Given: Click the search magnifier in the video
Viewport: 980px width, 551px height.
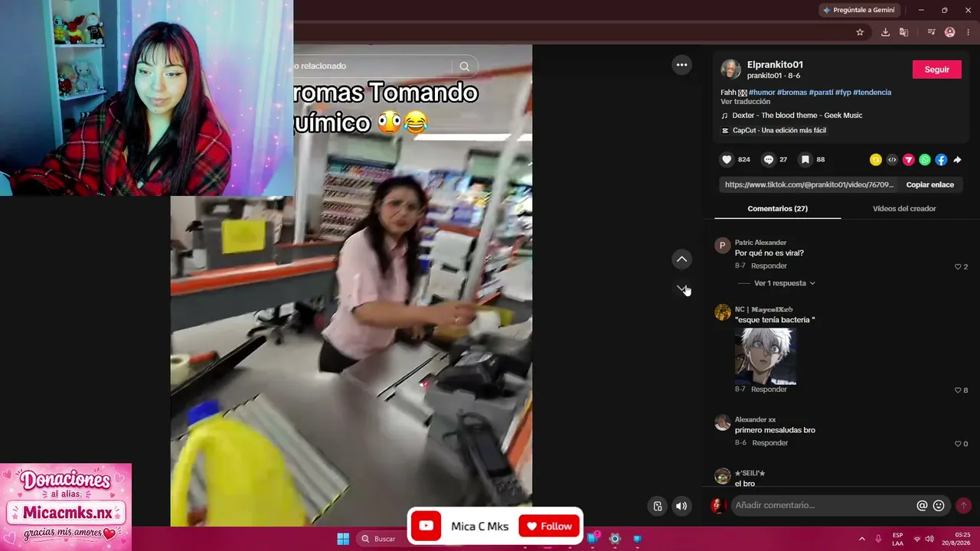Looking at the screenshot, I should [x=464, y=67].
